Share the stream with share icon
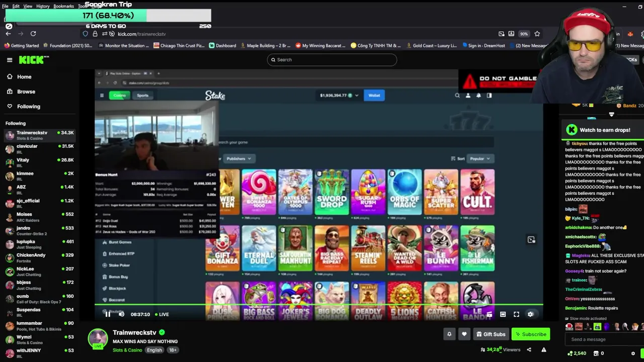Viewport: 644px width, 362px height. [x=529, y=349]
